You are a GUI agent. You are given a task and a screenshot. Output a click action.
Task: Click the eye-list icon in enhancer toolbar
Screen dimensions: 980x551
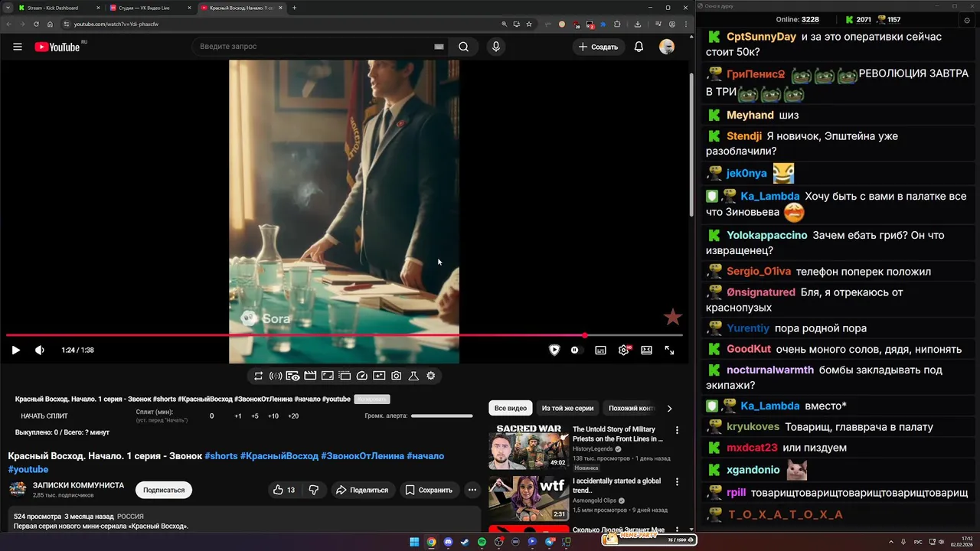[x=293, y=376]
